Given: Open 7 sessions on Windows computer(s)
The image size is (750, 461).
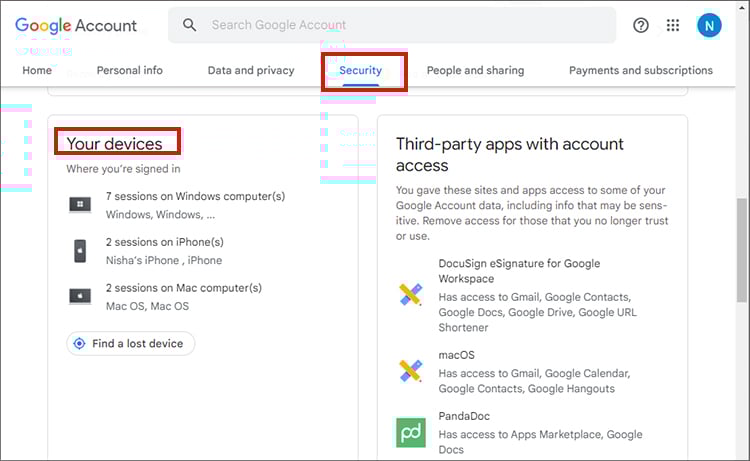Looking at the screenshot, I should tap(195, 197).
